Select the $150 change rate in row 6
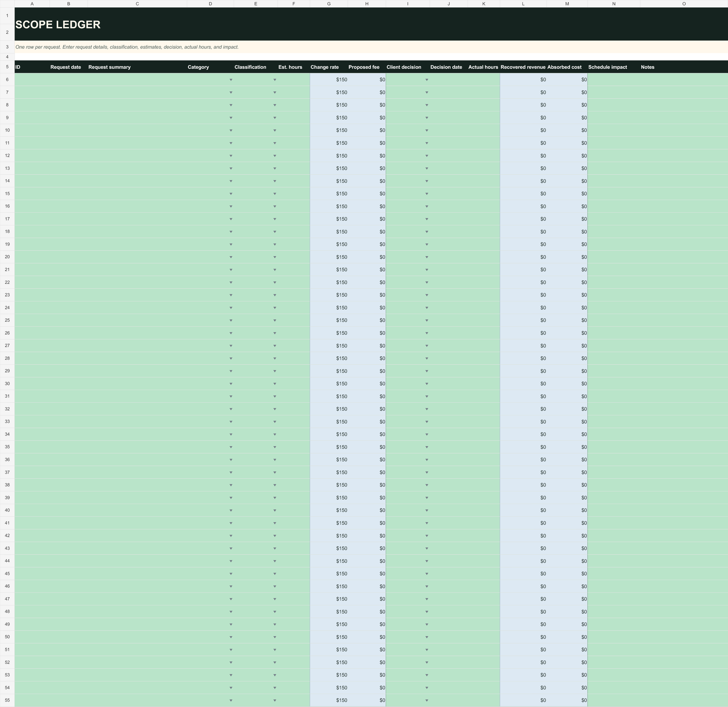The width and height of the screenshot is (728, 707). pyautogui.click(x=329, y=80)
